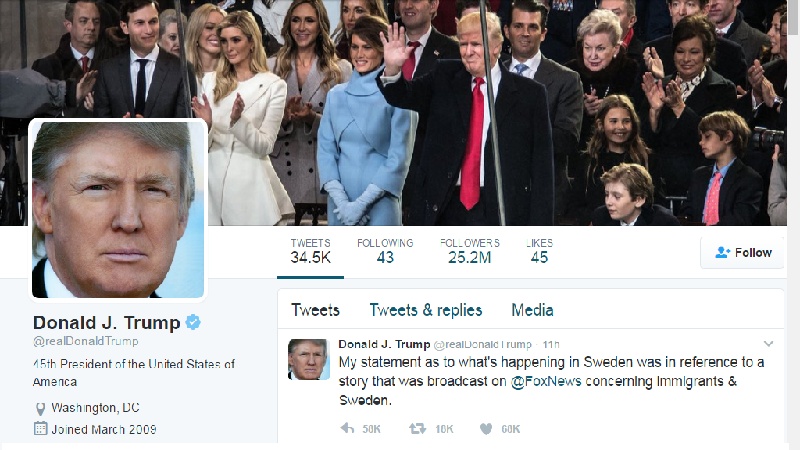This screenshot has height=450, width=800.
Task: Click the small avatar beside the tweet
Action: (x=308, y=359)
